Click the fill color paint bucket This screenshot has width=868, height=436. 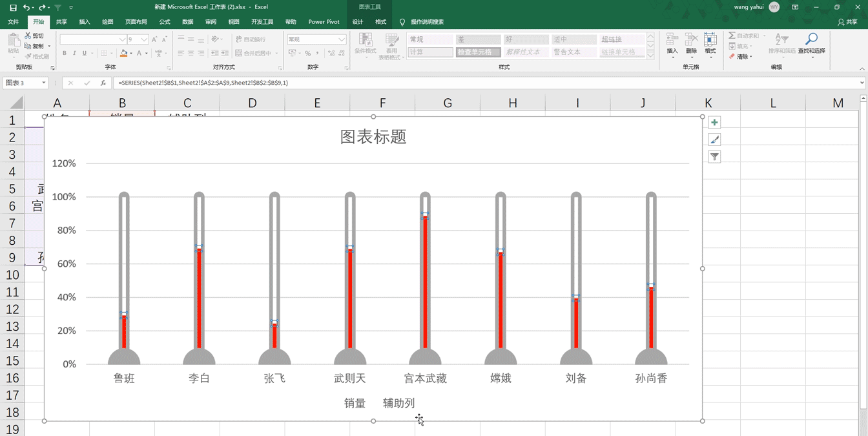click(x=123, y=54)
